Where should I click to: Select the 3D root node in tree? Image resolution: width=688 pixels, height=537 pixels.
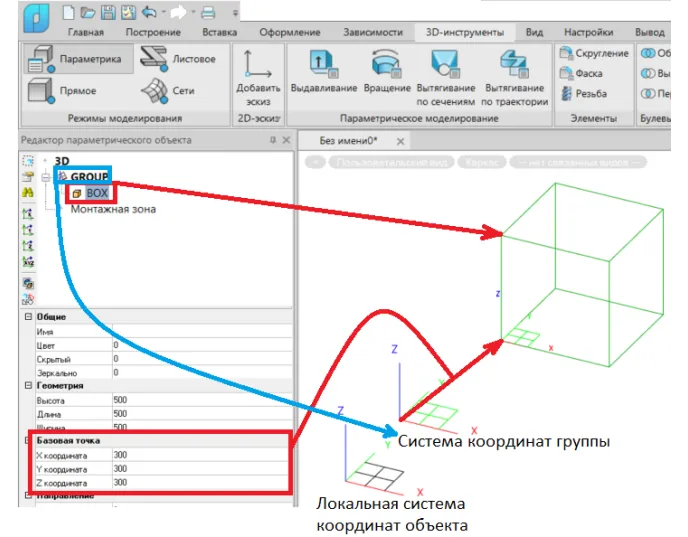pos(62,161)
